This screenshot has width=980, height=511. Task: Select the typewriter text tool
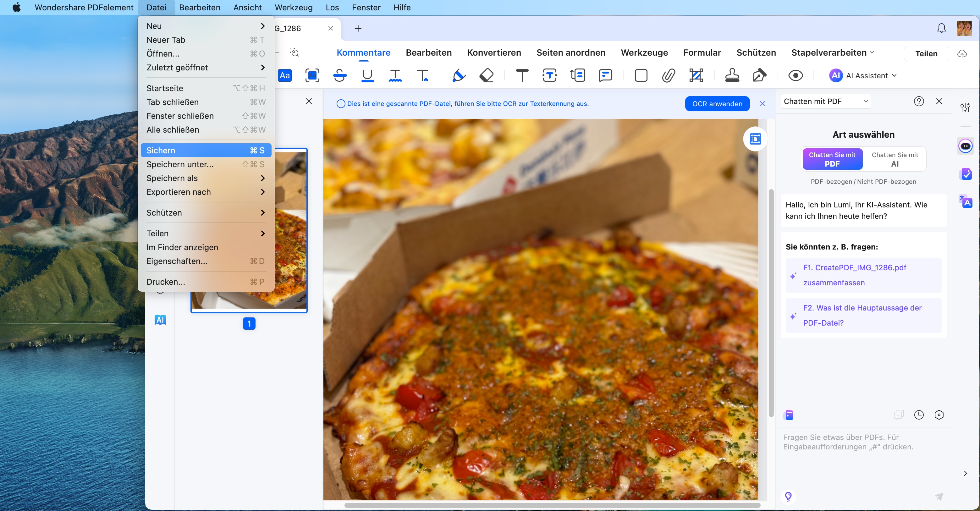click(x=522, y=75)
